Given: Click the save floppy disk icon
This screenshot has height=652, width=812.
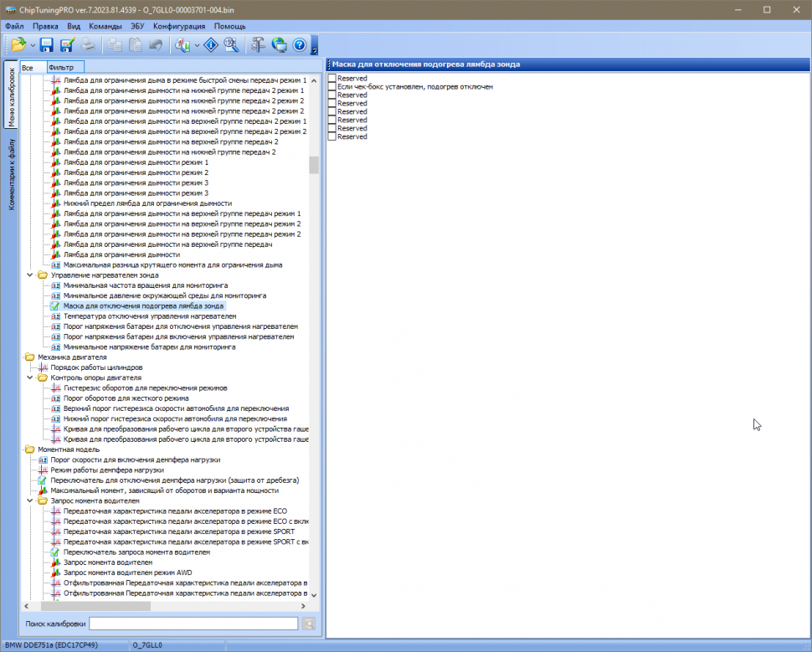Looking at the screenshot, I should 47,45.
